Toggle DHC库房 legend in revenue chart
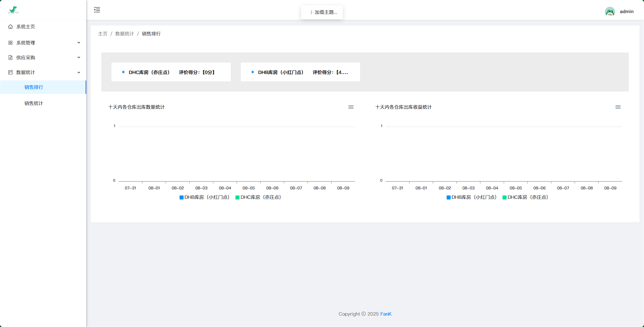Screen dimensions: 644x327 click(526, 197)
